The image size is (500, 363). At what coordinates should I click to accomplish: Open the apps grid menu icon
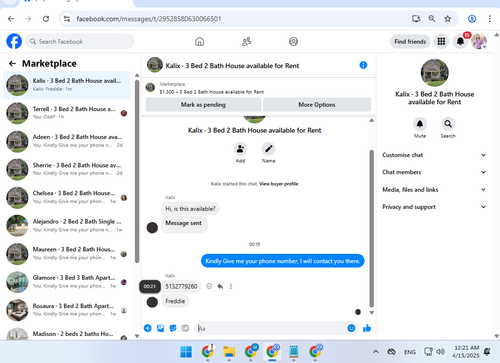[x=441, y=41]
